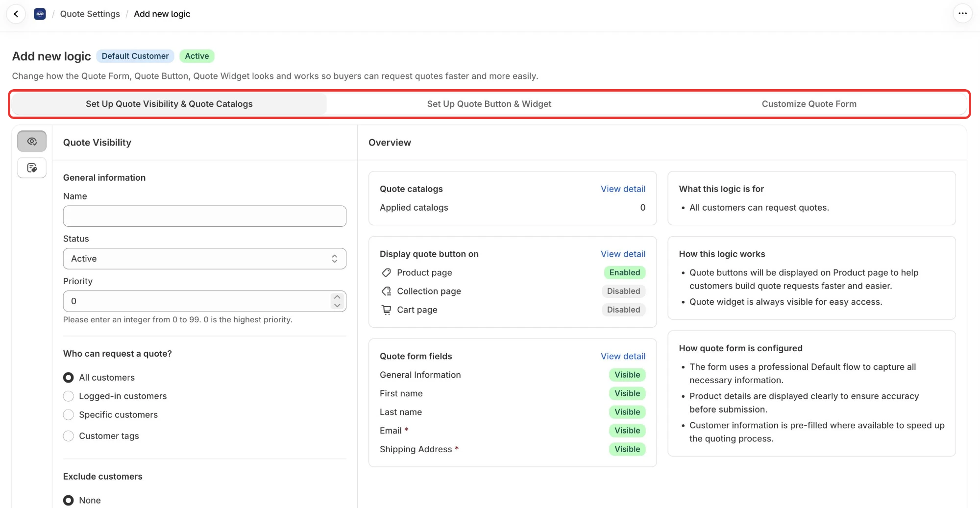Click Visible badge for Shipping Address
Image resolution: width=980 pixels, height=508 pixels.
click(627, 449)
